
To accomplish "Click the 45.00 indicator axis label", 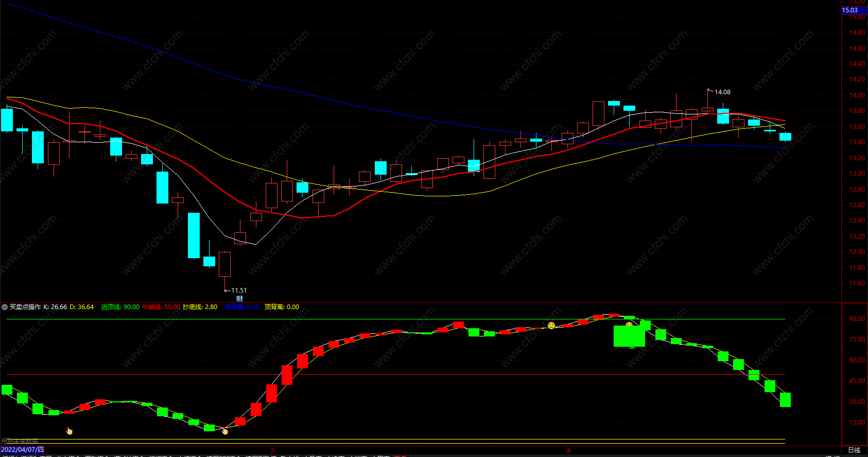I will pos(857,381).
